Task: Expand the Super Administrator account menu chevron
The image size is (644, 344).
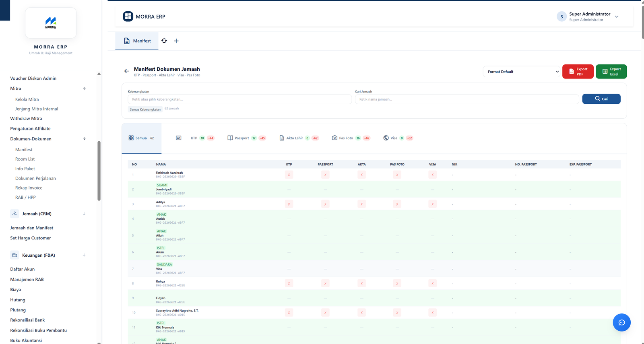Action: click(x=617, y=17)
